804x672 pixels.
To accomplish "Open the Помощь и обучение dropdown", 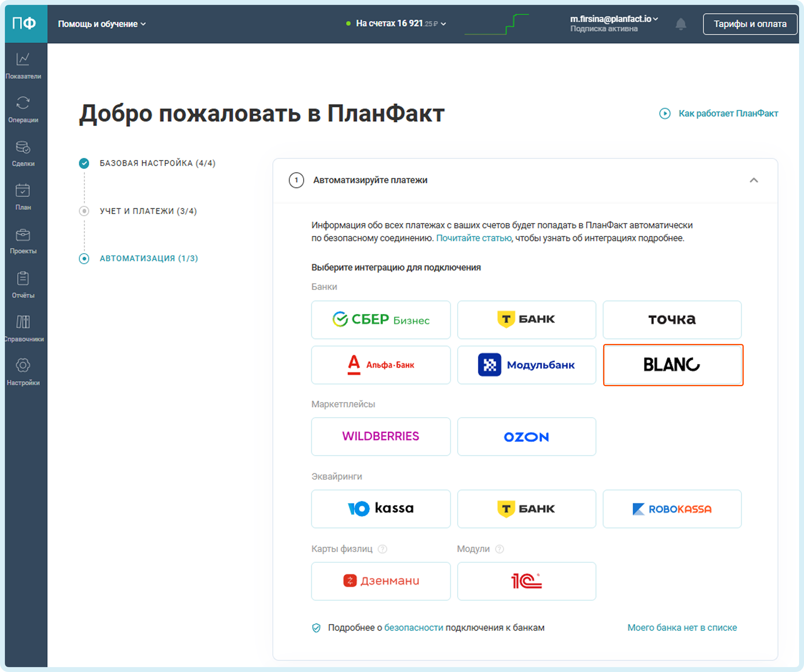I will 102,24.
